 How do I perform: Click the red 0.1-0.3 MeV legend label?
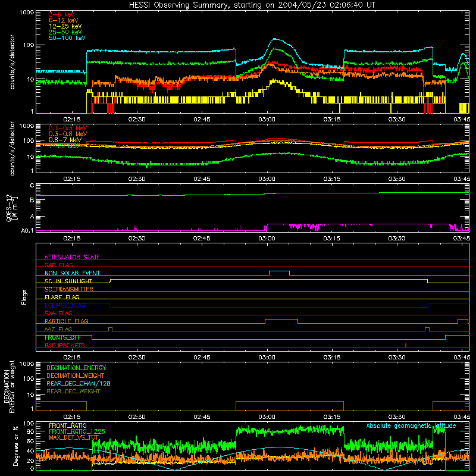68,128
